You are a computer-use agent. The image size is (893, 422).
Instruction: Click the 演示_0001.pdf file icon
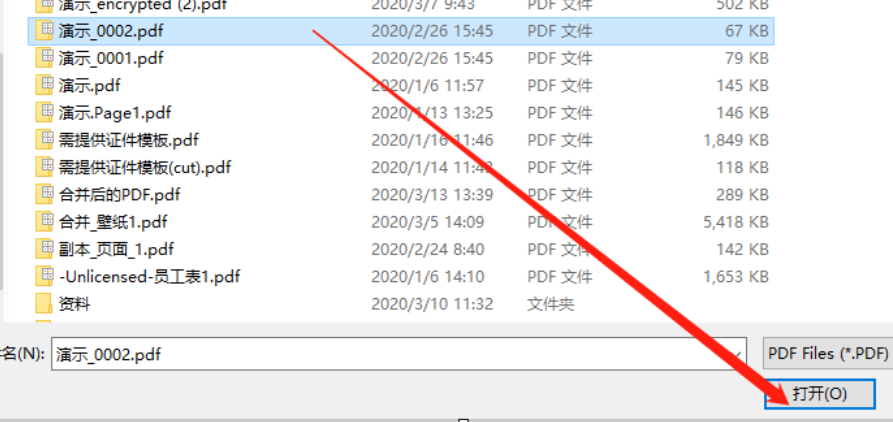coord(44,58)
